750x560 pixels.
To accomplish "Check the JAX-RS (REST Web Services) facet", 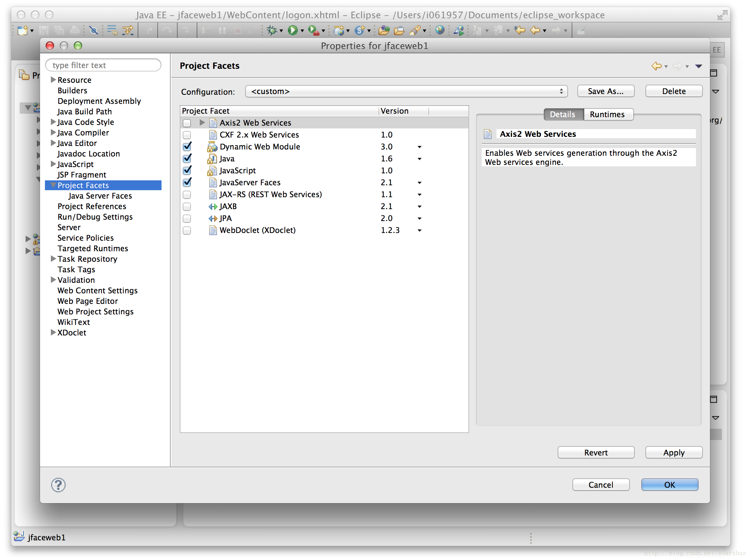I will (x=187, y=194).
